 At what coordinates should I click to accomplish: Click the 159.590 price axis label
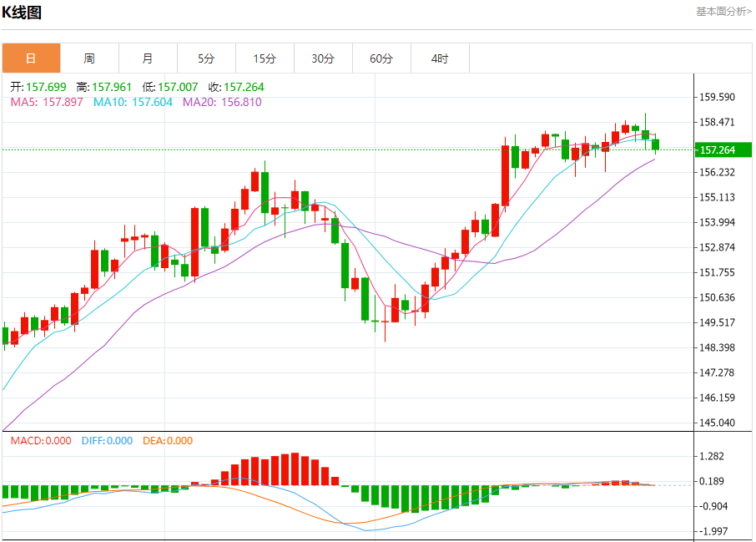pyautogui.click(x=718, y=97)
